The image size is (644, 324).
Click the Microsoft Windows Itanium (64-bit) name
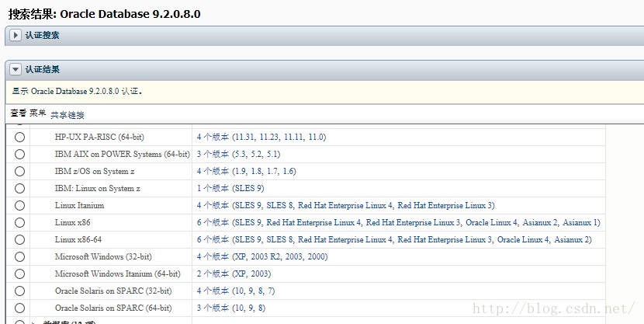coord(117,273)
